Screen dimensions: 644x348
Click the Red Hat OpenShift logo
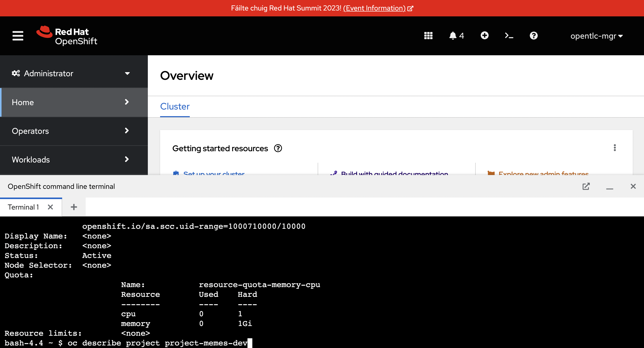(x=67, y=36)
